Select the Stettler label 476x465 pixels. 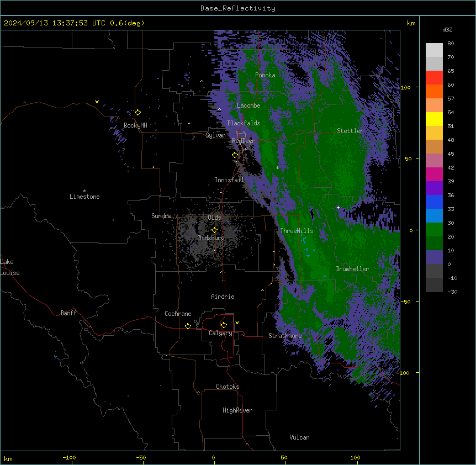tap(350, 131)
